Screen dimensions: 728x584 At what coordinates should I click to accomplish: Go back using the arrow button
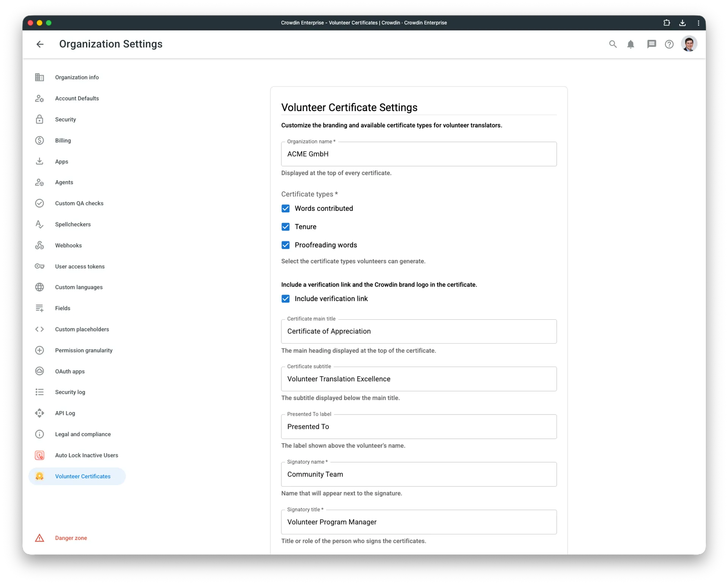pos(40,44)
